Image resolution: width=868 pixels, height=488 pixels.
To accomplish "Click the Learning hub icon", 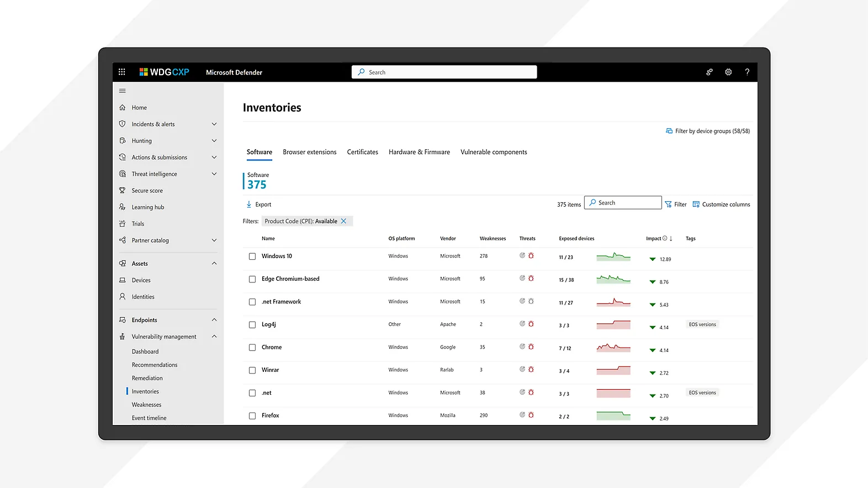I will [x=123, y=207].
